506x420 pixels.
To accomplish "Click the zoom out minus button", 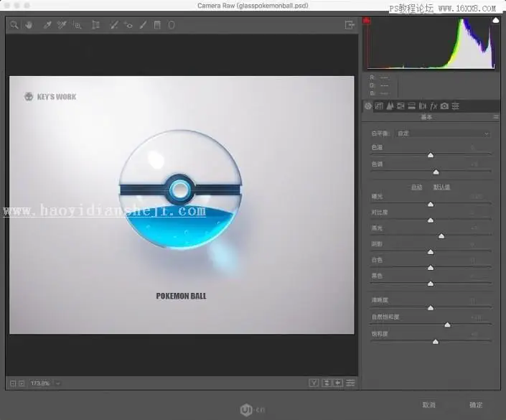I will [13, 383].
